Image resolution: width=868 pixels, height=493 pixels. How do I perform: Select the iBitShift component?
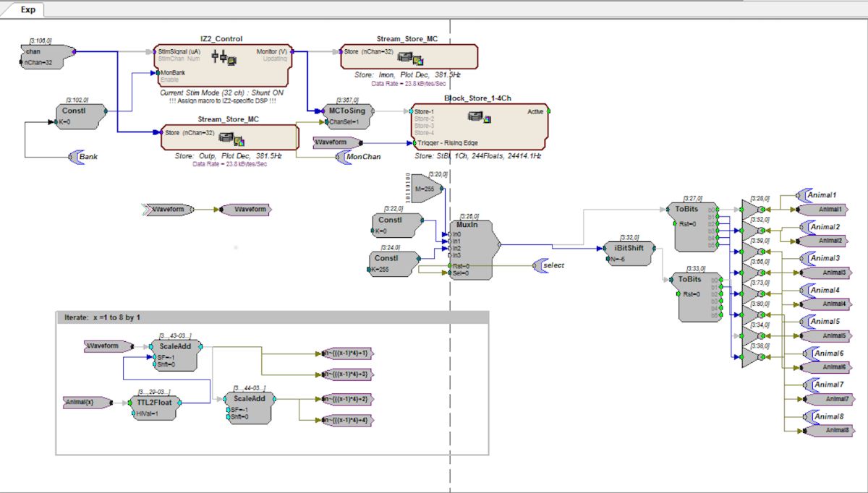coord(628,252)
